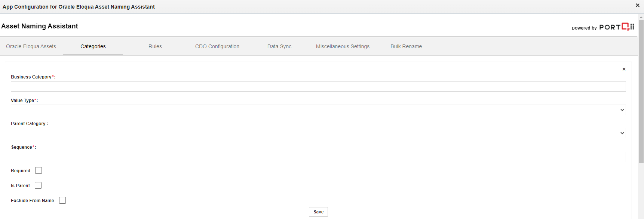This screenshot has width=644, height=219.
Task: Click the vertical scrollbar thumb
Action: coord(641,92)
